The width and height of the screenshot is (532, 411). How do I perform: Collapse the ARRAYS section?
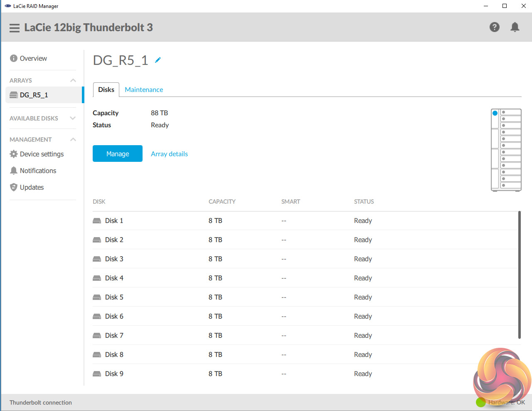pyautogui.click(x=73, y=80)
